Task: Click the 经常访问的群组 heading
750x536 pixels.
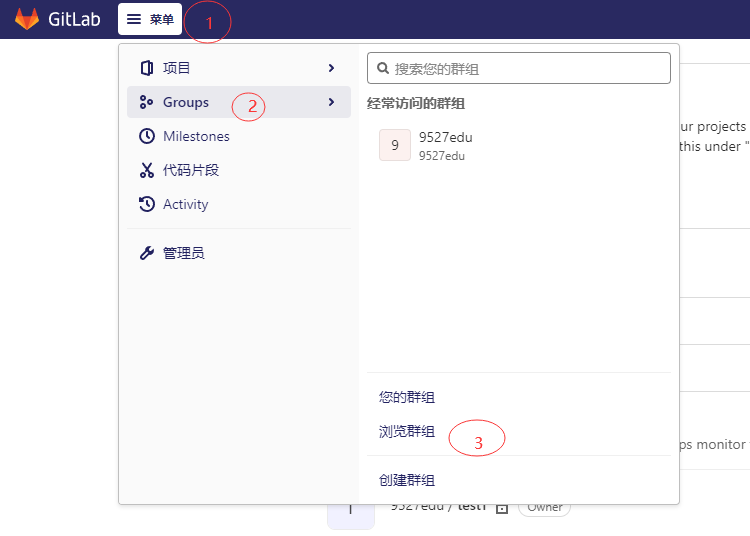Action: [x=416, y=103]
